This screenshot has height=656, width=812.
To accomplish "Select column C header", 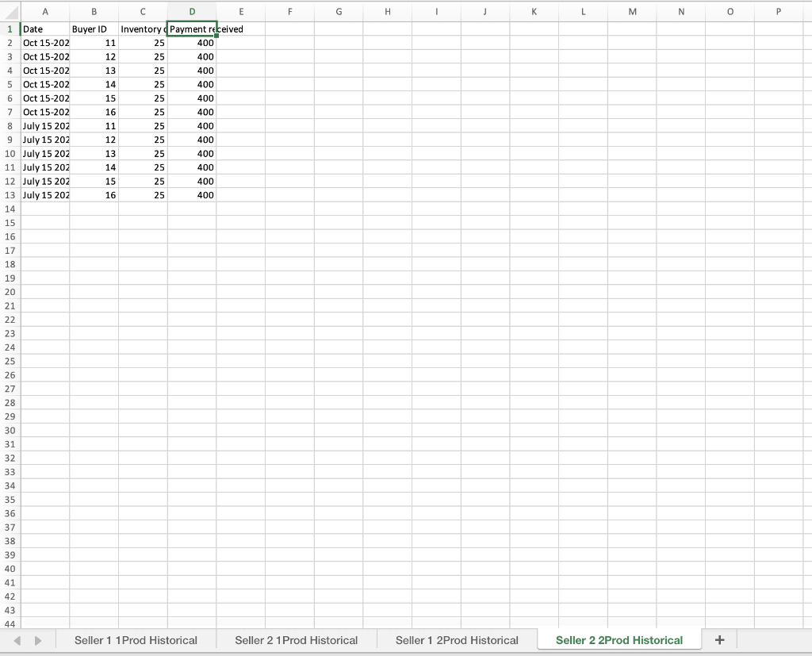I will tap(143, 11).
